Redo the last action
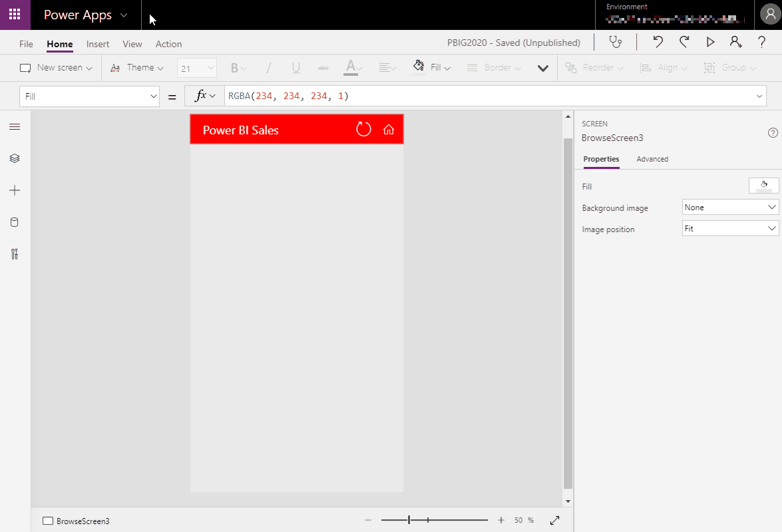 coord(684,43)
